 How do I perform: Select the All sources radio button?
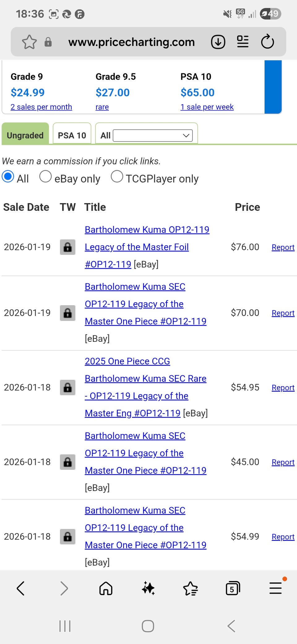point(8,177)
